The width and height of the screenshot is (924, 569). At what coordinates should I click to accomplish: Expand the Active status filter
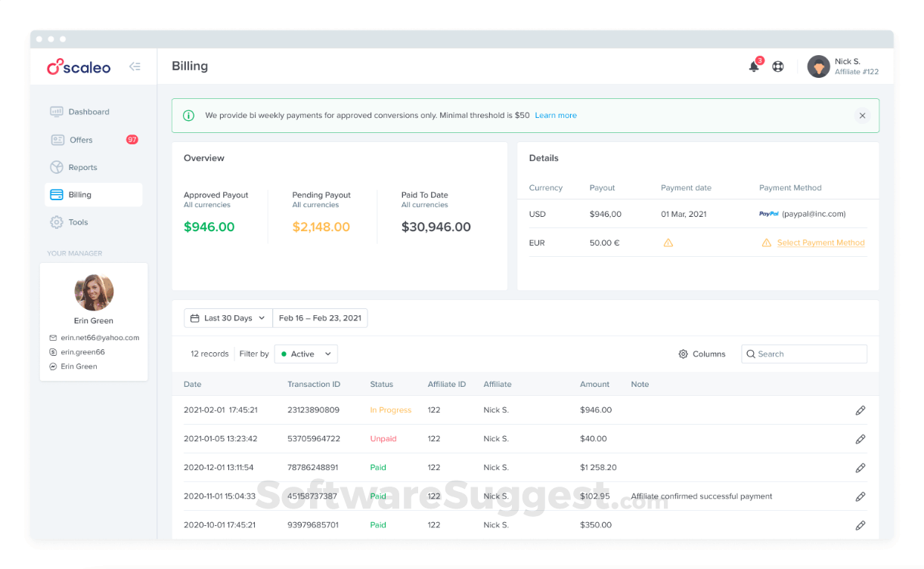(x=306, y=354)
